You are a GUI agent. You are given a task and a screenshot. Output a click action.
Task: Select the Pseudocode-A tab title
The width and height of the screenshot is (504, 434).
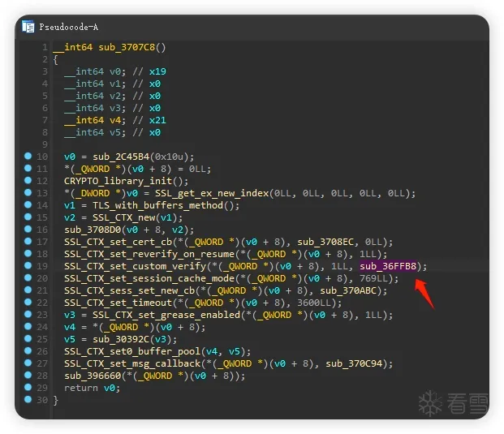click(69, 27)
